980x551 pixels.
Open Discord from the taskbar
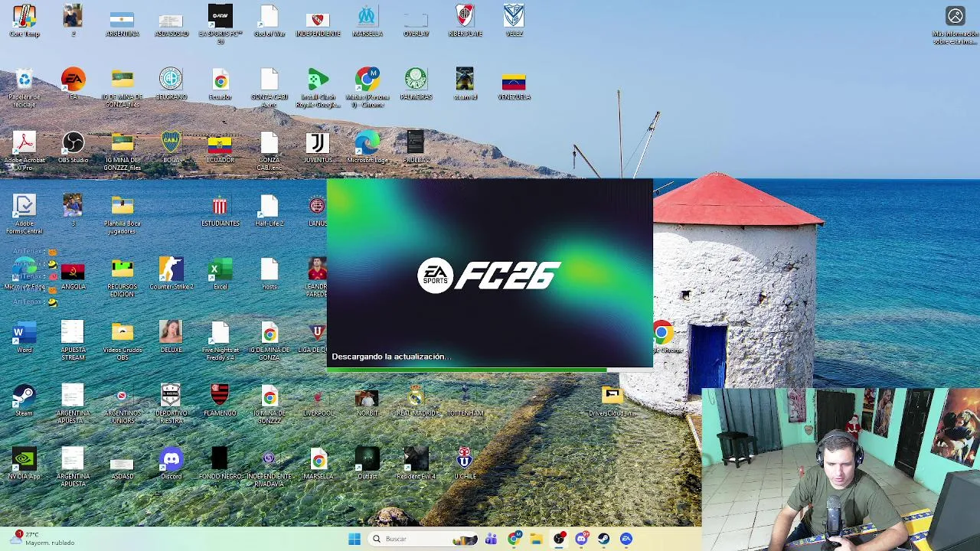[582, 539]
